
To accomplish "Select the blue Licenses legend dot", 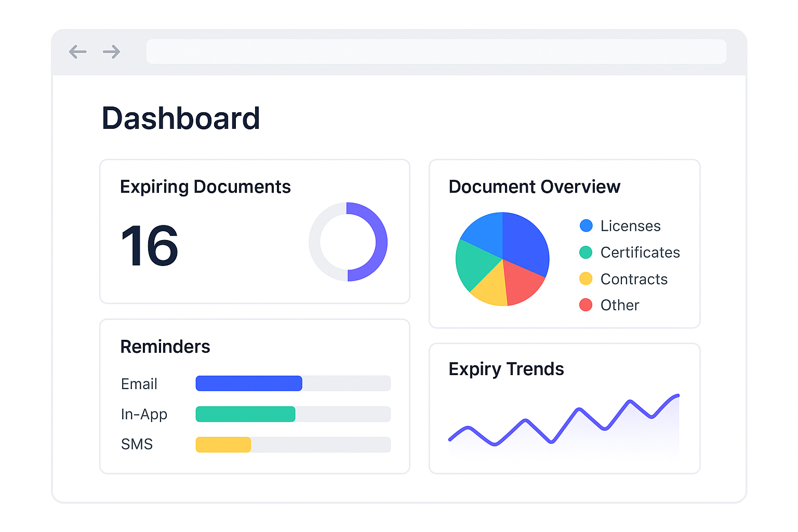I will click(x=586, y=225).
